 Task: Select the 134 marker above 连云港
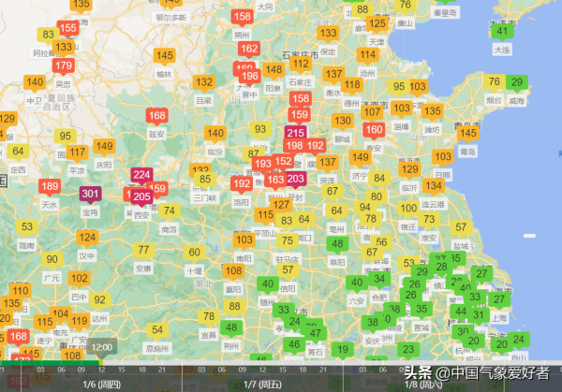tap(434, 186)
